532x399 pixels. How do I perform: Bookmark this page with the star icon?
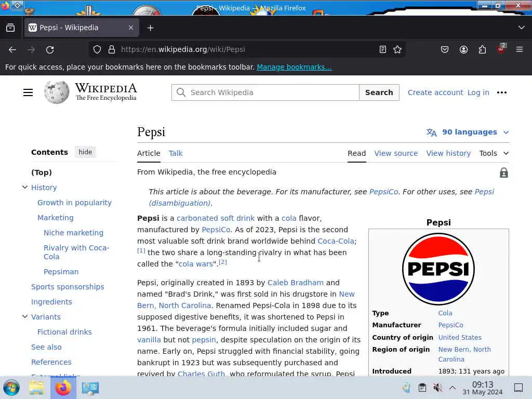pos(397,49)
